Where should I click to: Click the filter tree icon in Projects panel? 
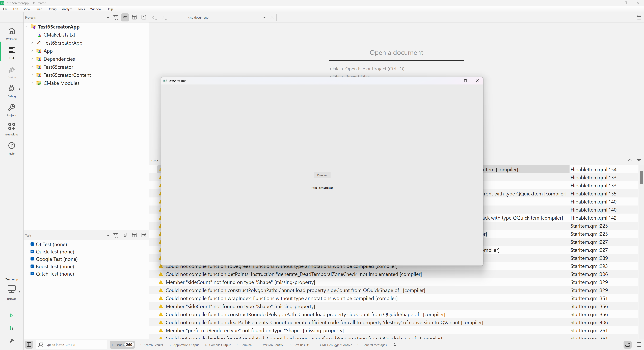[116, 17]
